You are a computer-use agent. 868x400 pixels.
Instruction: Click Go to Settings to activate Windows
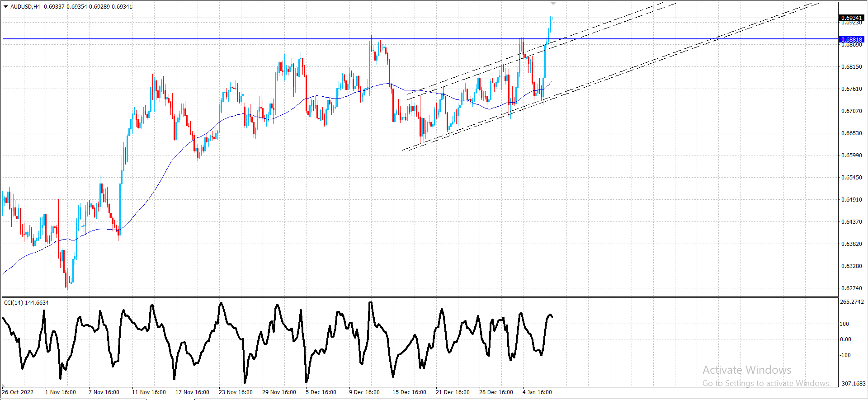click(766, 383)
